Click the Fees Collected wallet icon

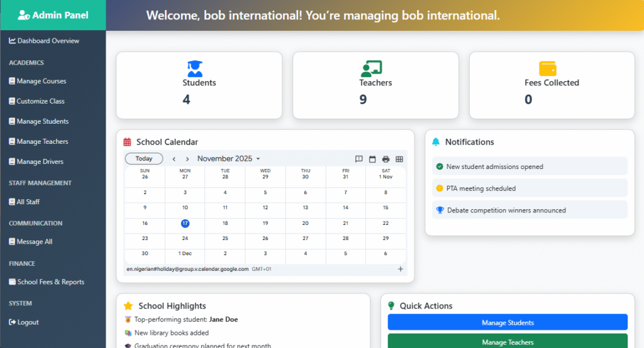click(548, 68)
